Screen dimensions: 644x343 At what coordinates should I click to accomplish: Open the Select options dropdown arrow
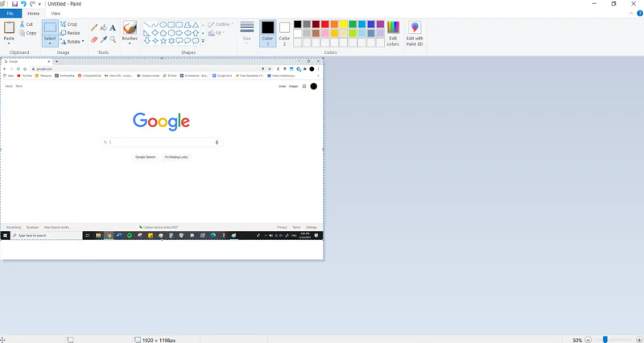(x=50, y=43)
